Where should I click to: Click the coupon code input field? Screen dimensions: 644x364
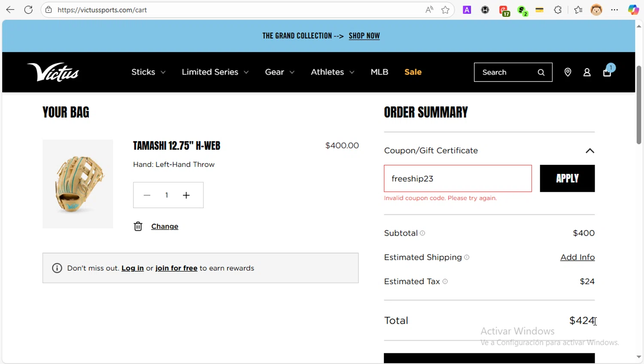click(x=458, y=178)
